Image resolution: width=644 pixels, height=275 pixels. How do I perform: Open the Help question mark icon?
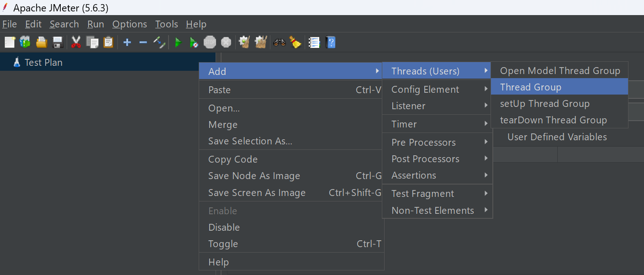tap(331, 42)
